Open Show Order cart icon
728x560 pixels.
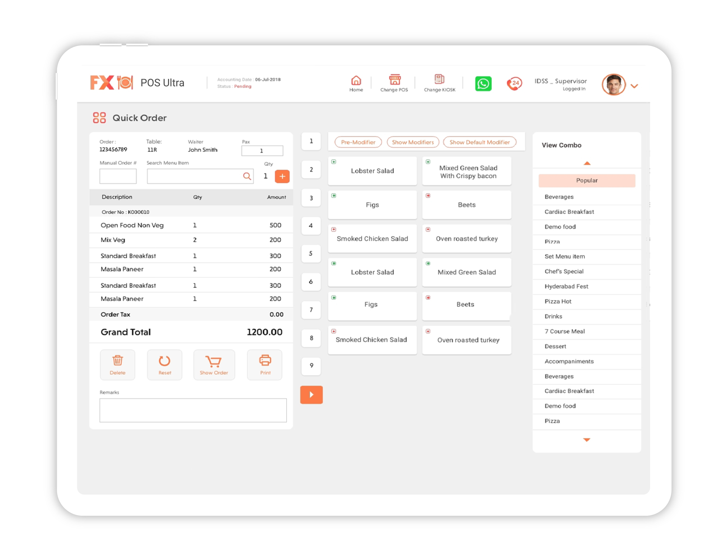click(x=213, y=361)
